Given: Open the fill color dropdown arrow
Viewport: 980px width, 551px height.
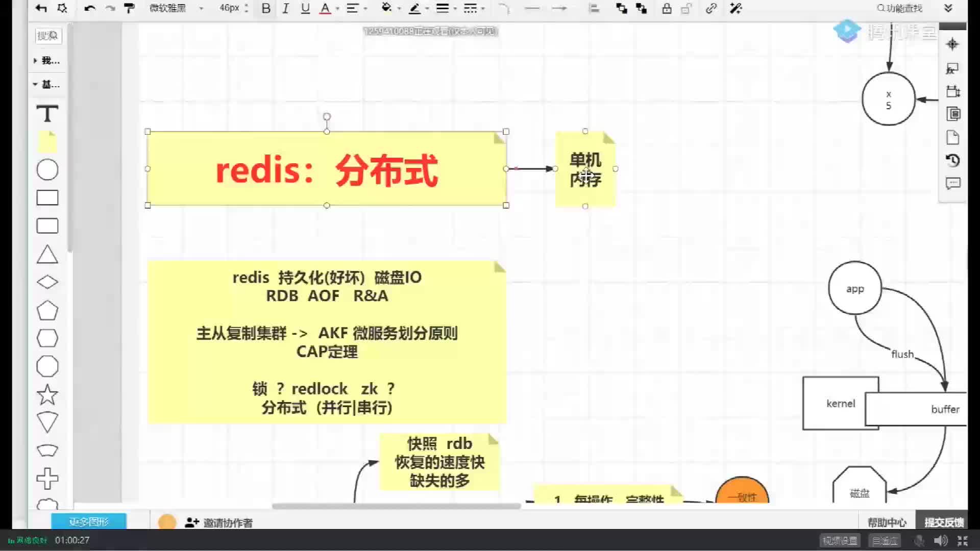Looking at the screenshot, I should [399, 9].
